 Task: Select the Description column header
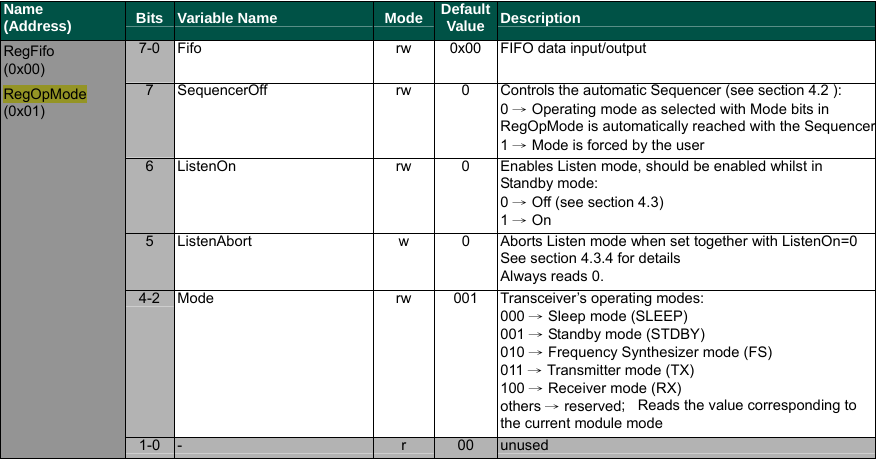point(540,18)
